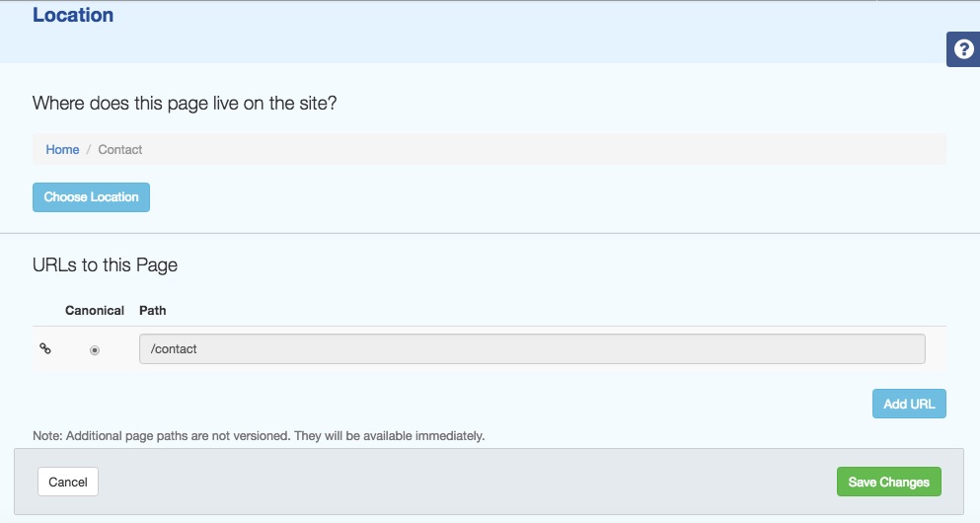
Task: Click into the /contact path field
Action: click(532, 348)
